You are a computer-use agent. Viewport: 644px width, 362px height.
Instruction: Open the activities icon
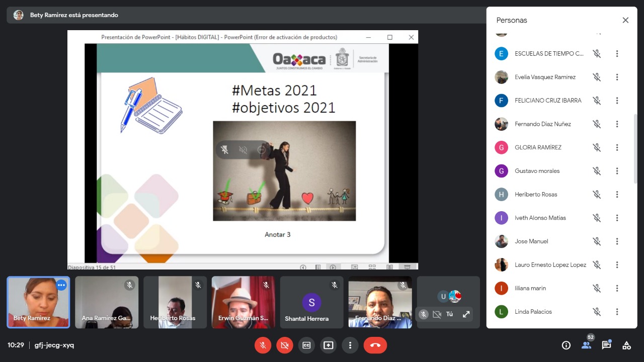[626, 345]
